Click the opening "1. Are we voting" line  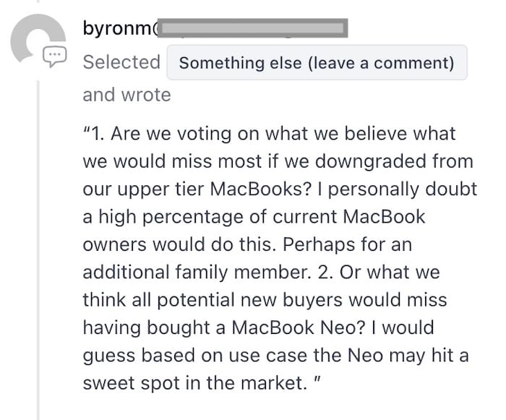[269, 134]
